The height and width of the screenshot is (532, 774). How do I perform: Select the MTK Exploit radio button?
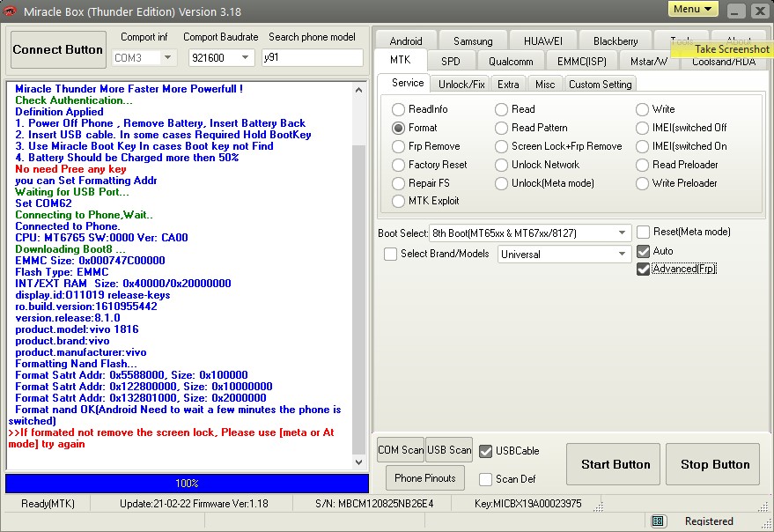click(x=398, y=201)
